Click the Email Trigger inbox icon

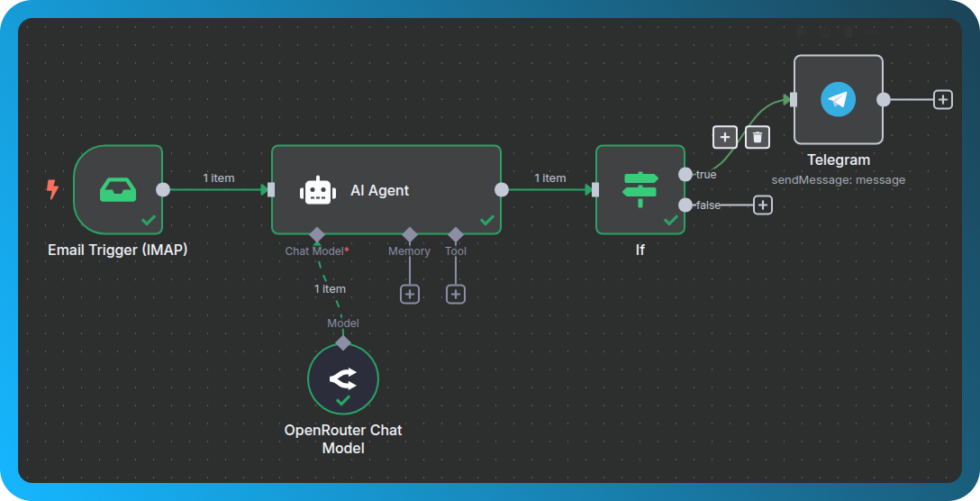pyautogui.click(x=118, y=189)
